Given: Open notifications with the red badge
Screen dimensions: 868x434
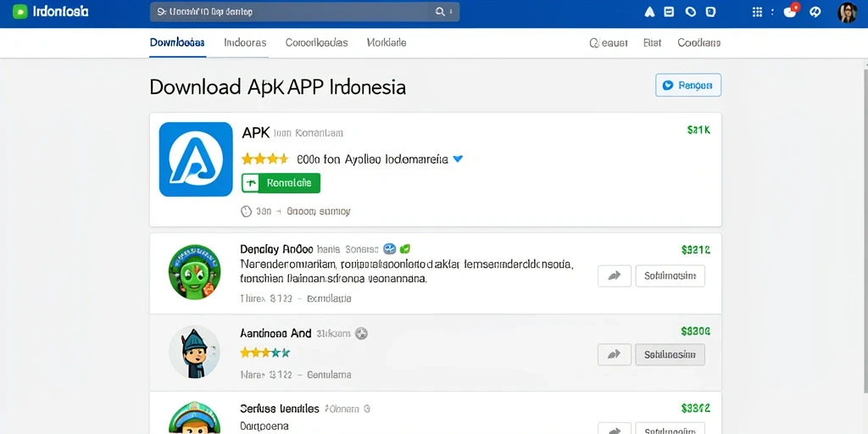Looking at the screenshot, I should pos(791,11).
